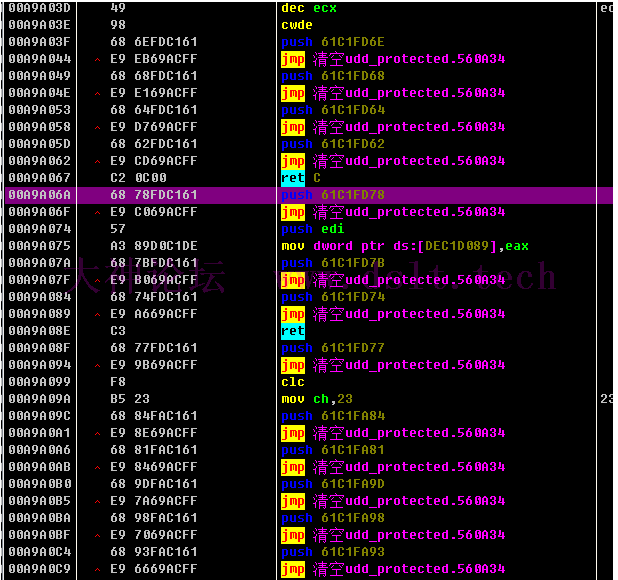Select the highlighted row at address 00A9A06A
The height and width of the screenshot is (580, 618).
click(309, 195)
